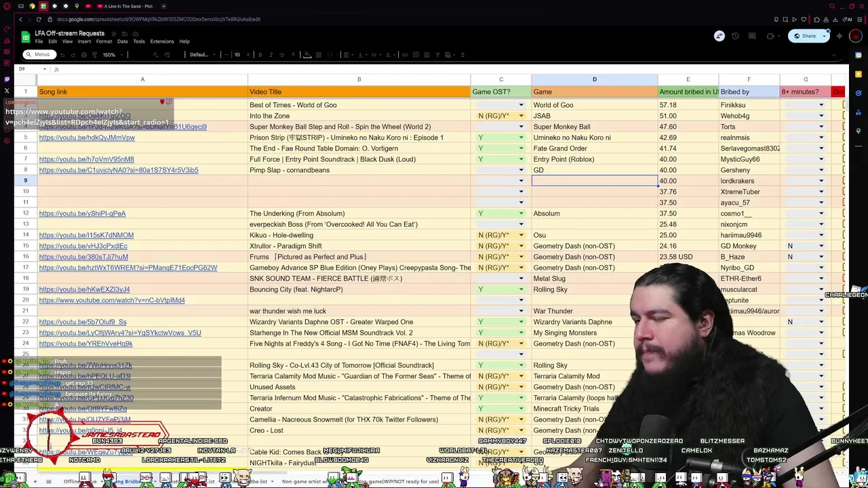Open 8+ minutes dropdown for GD Monkey row

[821, 246]
